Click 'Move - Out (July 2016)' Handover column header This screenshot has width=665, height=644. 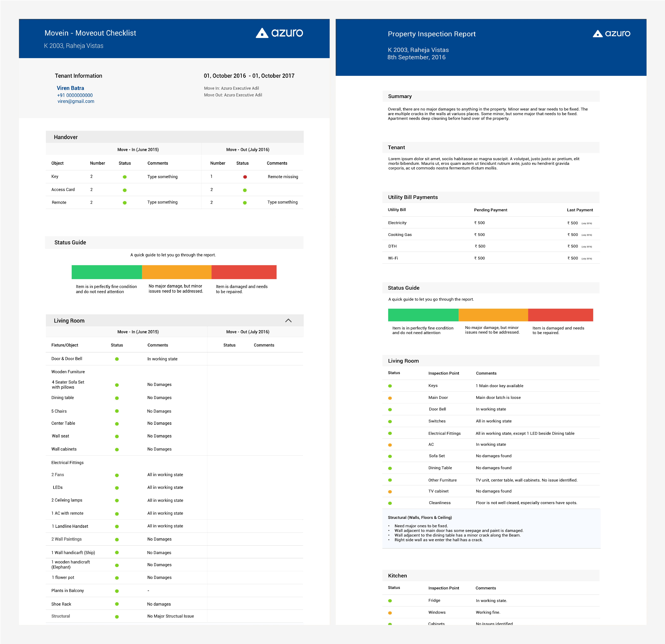pos(248,150)
